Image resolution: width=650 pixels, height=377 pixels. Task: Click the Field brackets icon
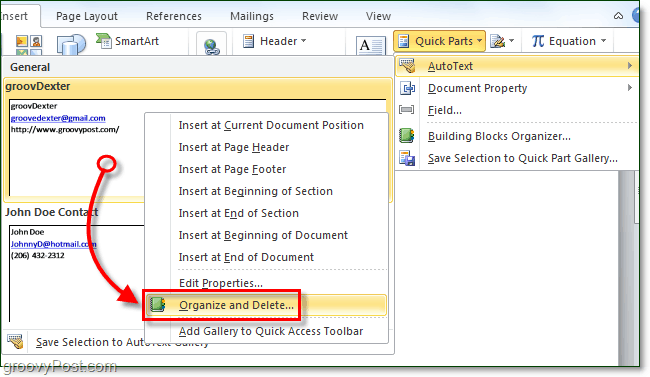pos(406,110)
